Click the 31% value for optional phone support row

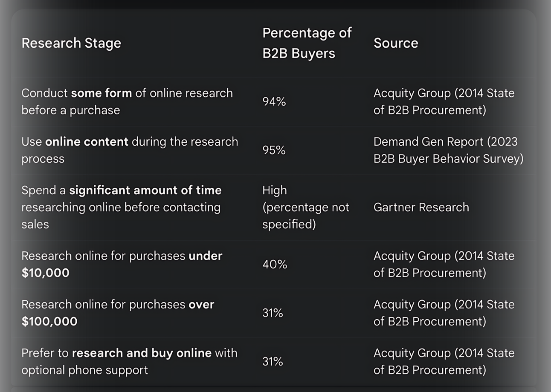click(273, 361)
